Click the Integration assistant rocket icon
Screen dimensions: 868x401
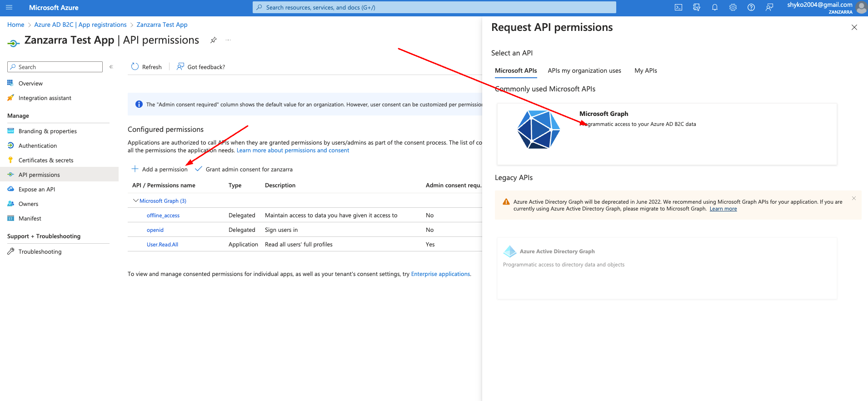pos(10,98)
